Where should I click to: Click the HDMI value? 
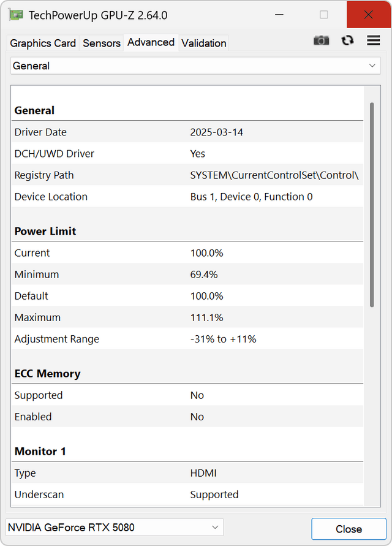pos(203,473)
